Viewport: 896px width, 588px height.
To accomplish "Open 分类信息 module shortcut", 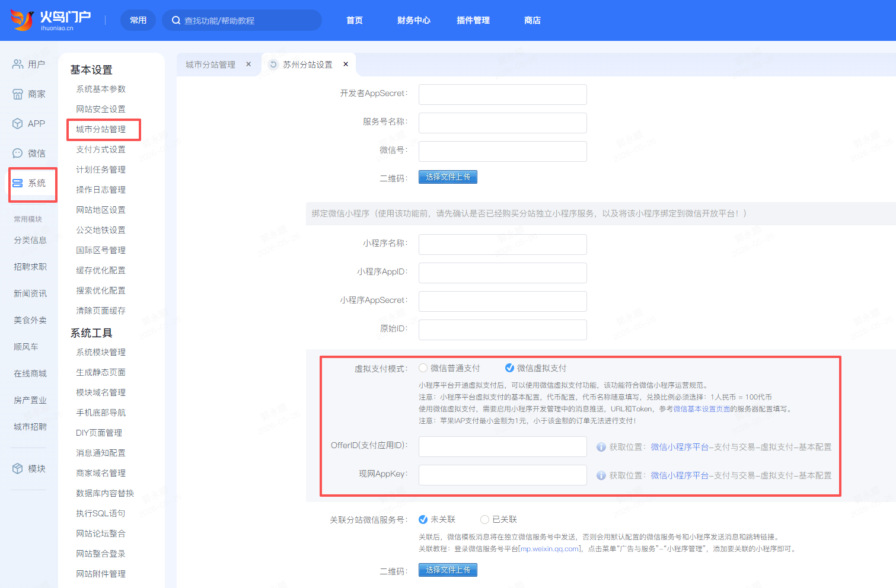I will (30, 240).
